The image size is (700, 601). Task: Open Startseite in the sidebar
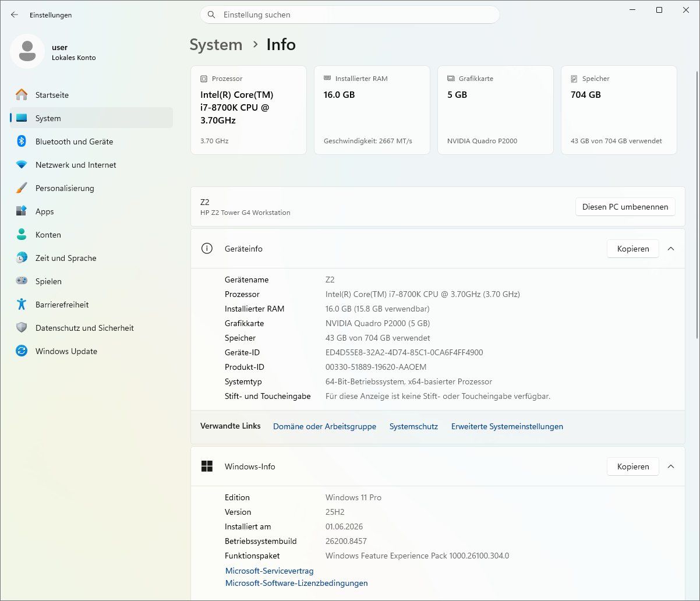point(91,95)
